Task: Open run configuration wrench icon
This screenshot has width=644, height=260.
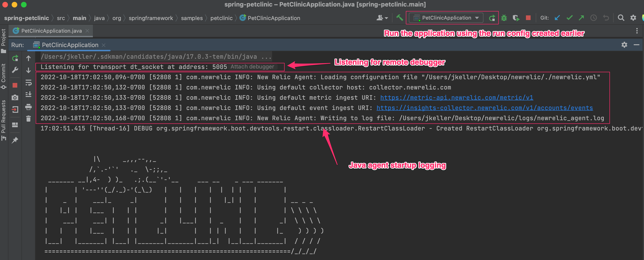Action: coord(15,70)
